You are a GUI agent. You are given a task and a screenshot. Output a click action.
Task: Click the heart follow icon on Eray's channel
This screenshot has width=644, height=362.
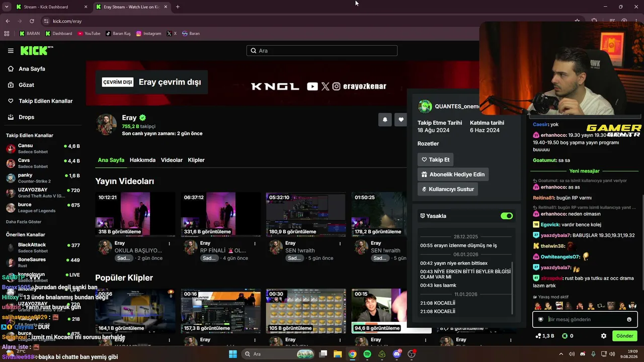pos(401,120)
